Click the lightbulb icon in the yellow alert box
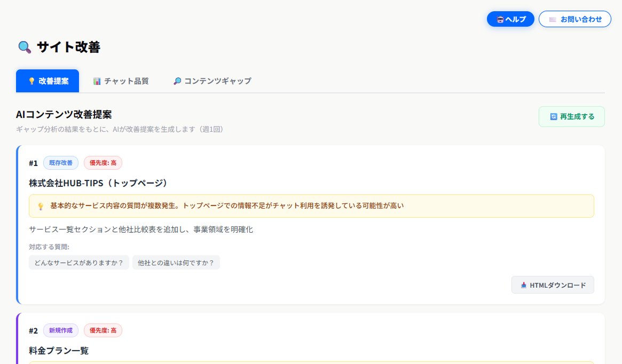 [41, 205]
